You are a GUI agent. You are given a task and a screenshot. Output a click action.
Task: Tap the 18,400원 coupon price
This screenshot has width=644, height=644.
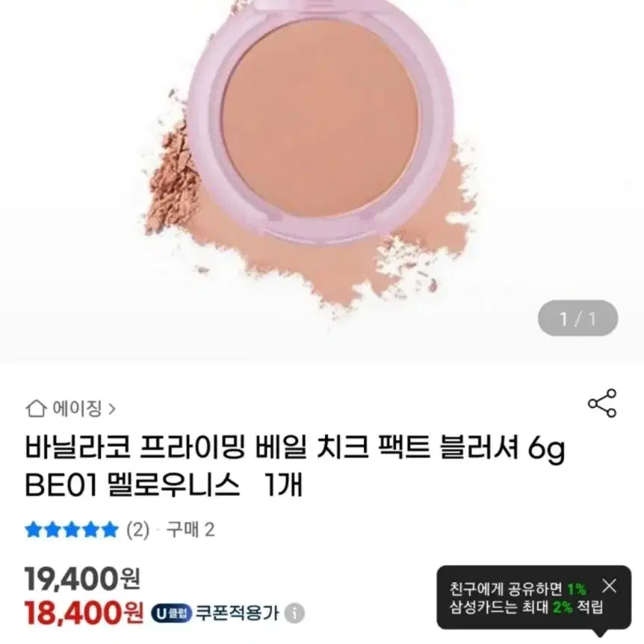click(x=84, y=613)
